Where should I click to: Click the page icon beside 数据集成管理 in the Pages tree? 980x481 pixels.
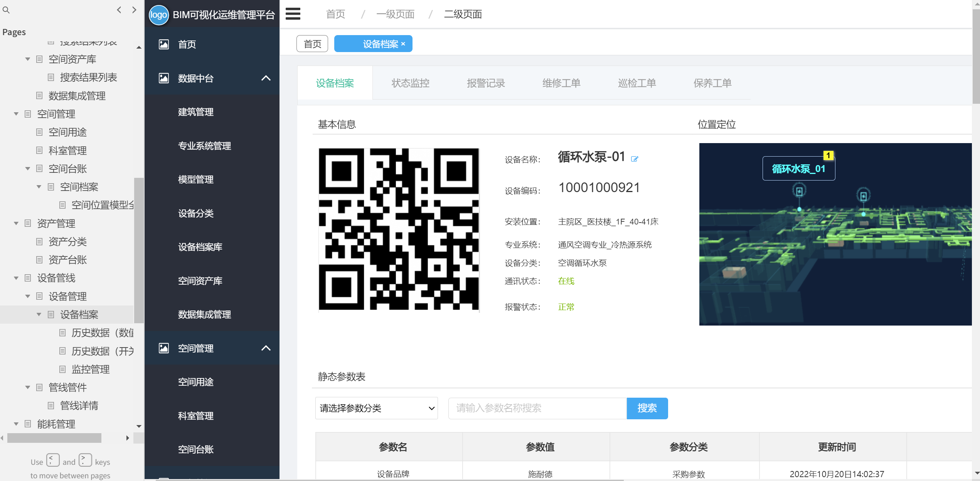(x=39, y=96)
